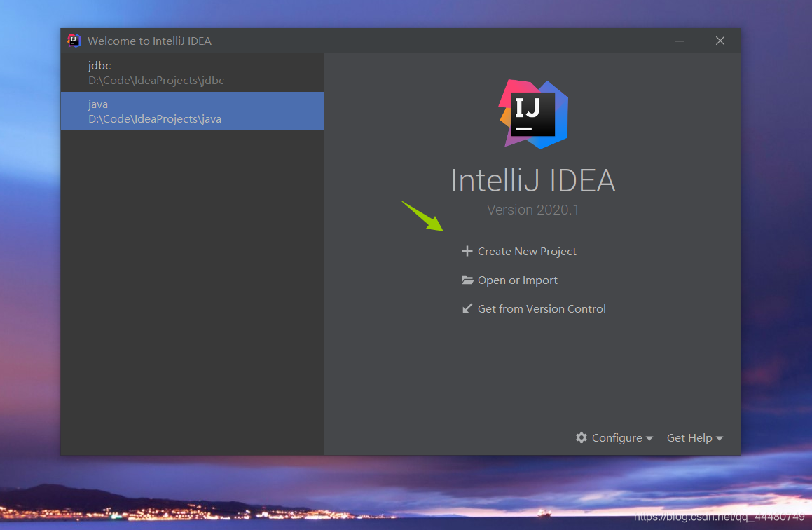Create New Project
The height and width of the screenshot is (530, 812).
[x=527, y=251]
